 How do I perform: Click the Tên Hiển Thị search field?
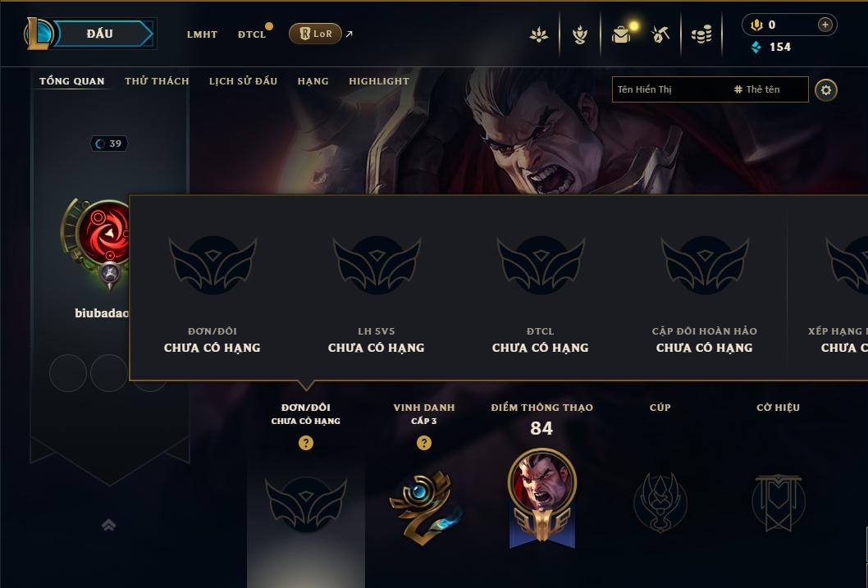tap(710, 89)
